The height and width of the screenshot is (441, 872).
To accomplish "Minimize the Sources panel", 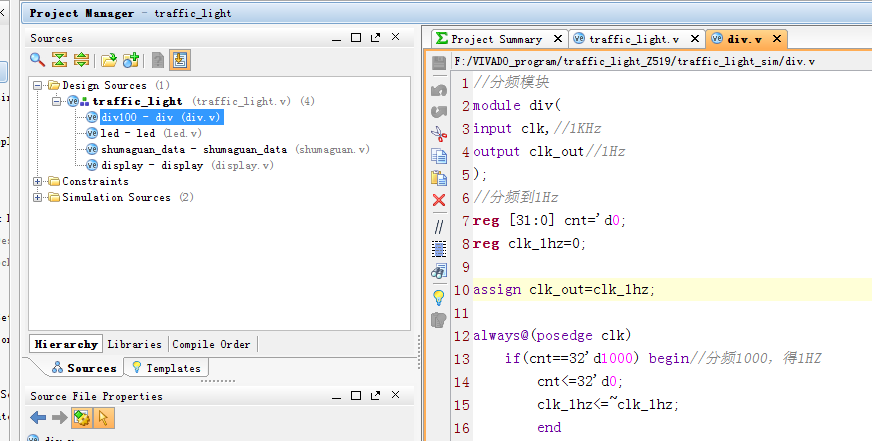I will coord(336,39).
